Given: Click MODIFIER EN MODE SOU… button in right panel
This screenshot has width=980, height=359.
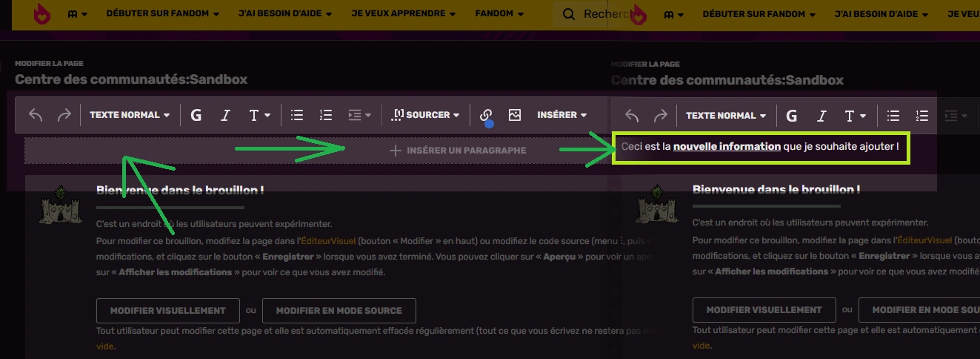Looking at the screenshot, I should [919, 310].
